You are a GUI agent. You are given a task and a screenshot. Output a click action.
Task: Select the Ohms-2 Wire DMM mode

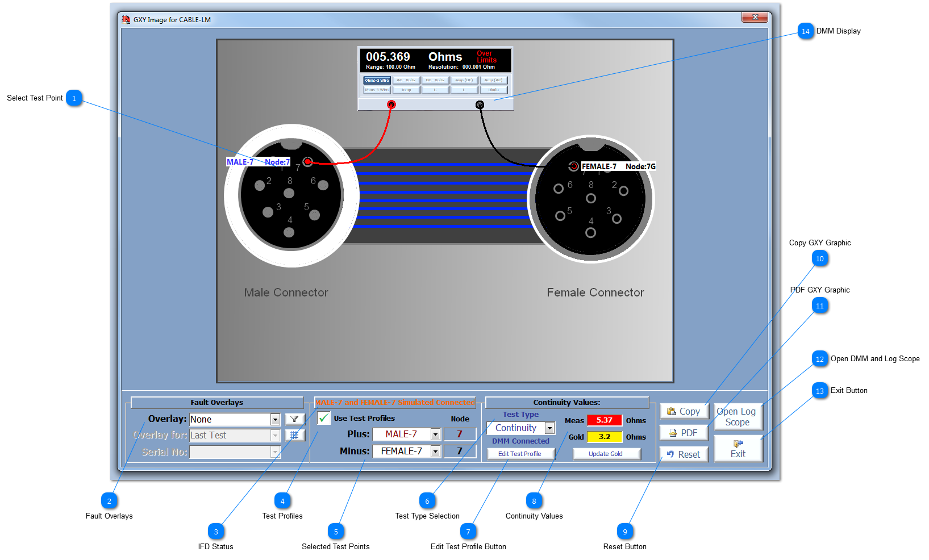377,80
